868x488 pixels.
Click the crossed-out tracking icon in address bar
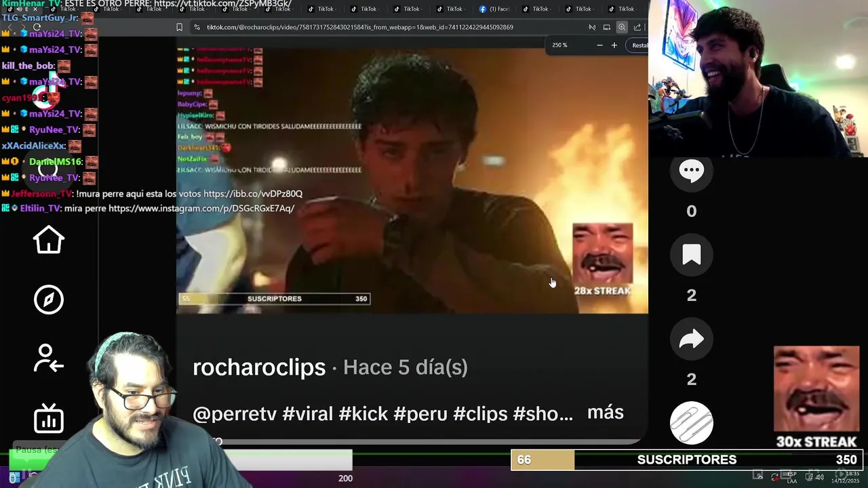(592, 27)
